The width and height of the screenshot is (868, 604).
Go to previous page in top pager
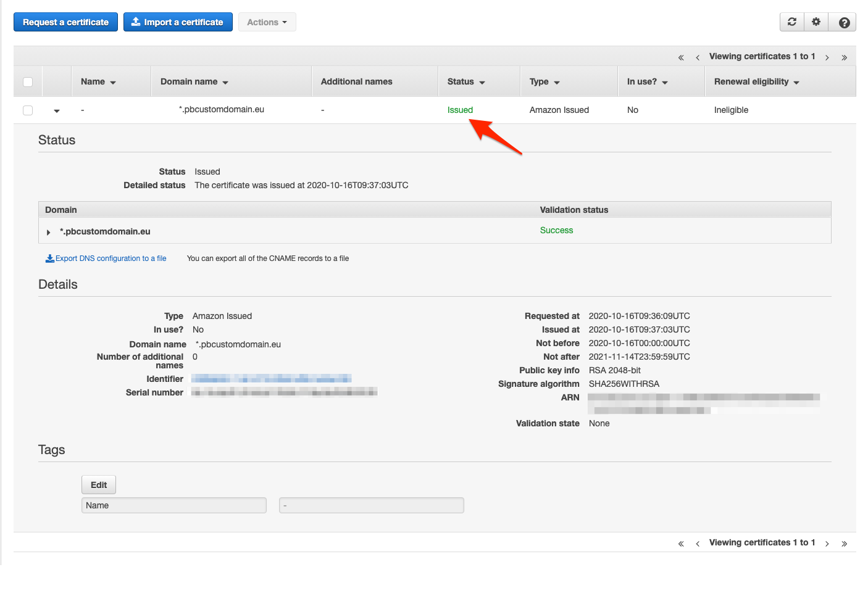[698, 57]
